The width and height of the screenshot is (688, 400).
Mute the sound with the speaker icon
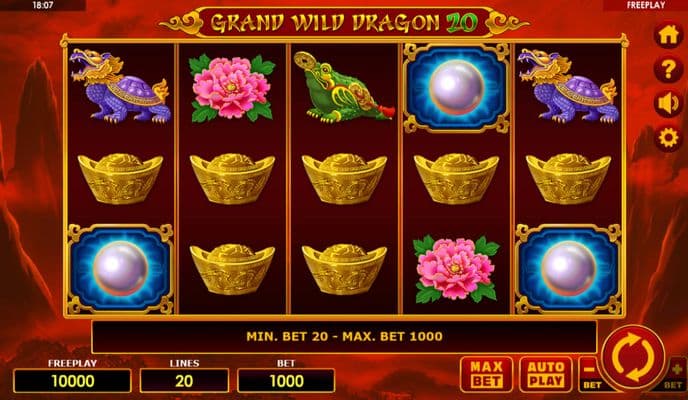coord(668,104)
